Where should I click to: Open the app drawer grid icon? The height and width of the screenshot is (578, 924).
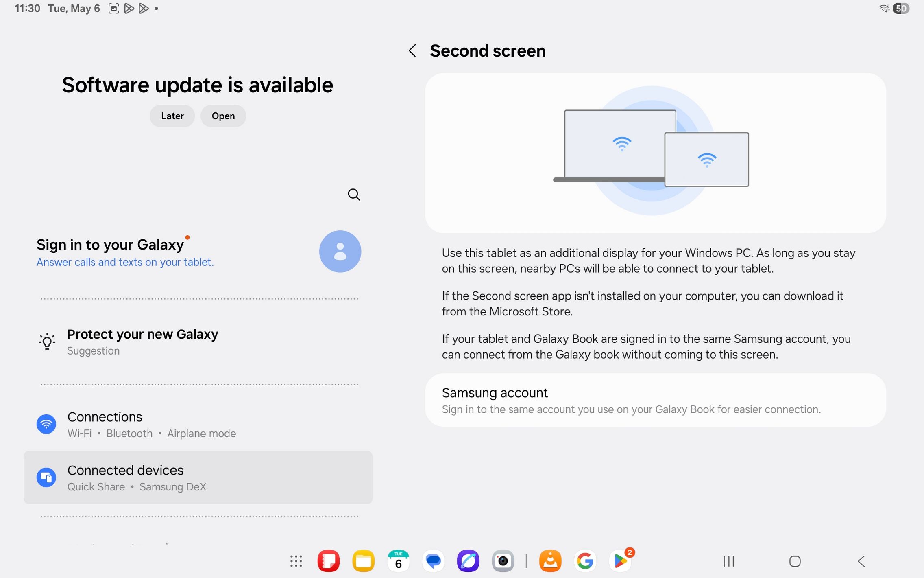[x=296, y=561]
